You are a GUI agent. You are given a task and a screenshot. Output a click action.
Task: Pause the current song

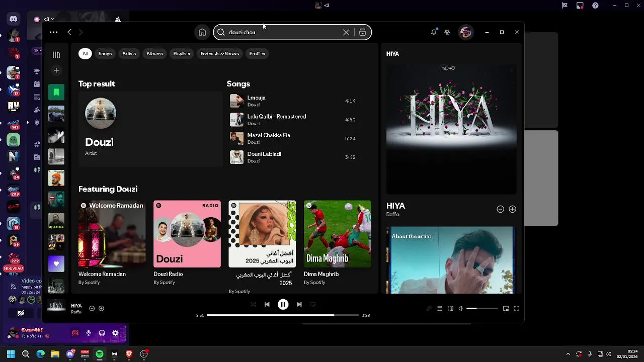283,304
